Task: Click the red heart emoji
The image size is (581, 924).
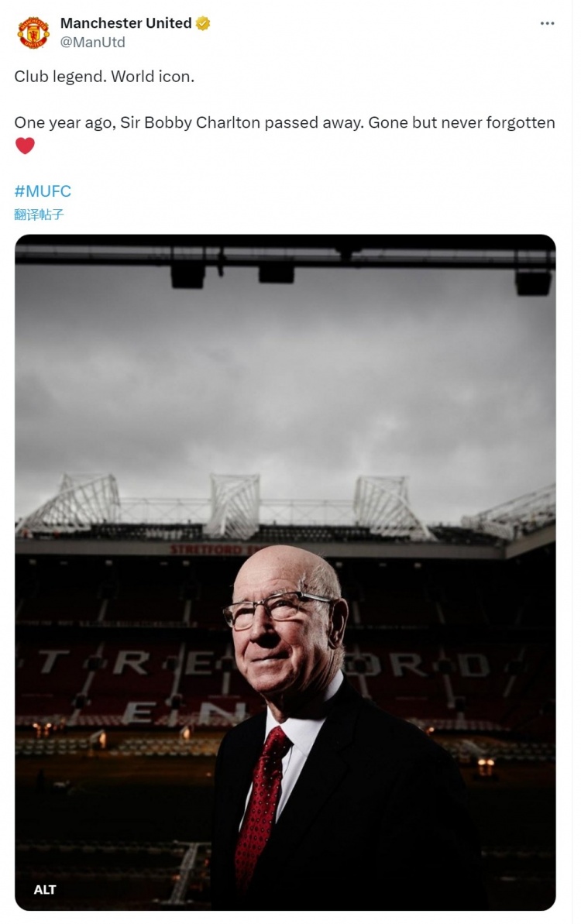Action: click(25, 146)
